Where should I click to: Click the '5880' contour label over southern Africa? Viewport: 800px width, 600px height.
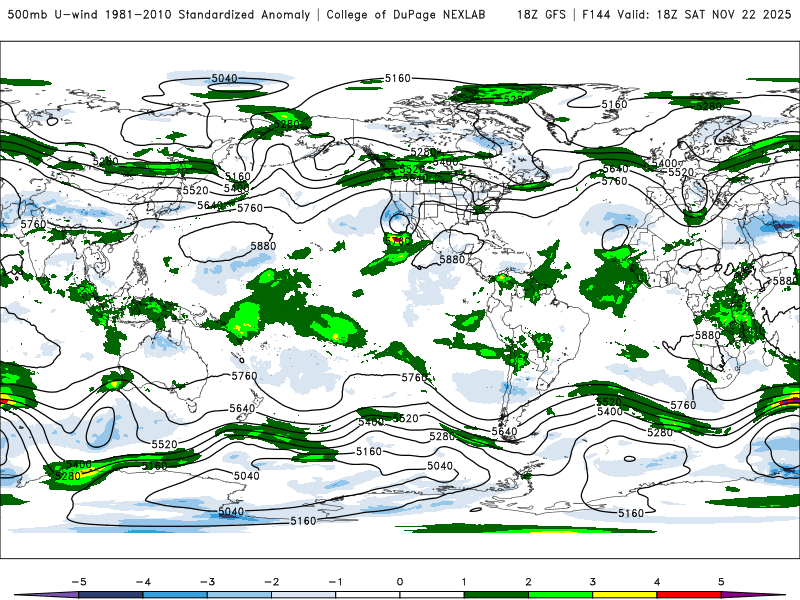[708, 335]
